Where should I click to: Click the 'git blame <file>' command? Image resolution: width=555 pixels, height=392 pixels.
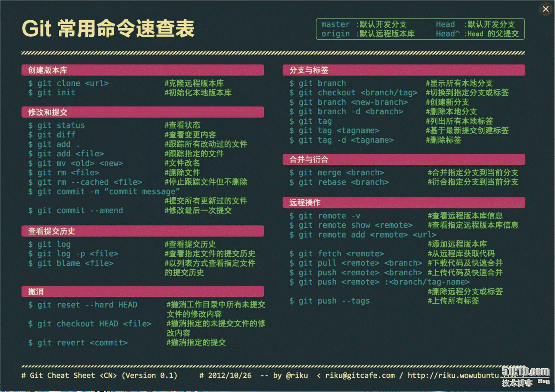click(x=71, y=263)
